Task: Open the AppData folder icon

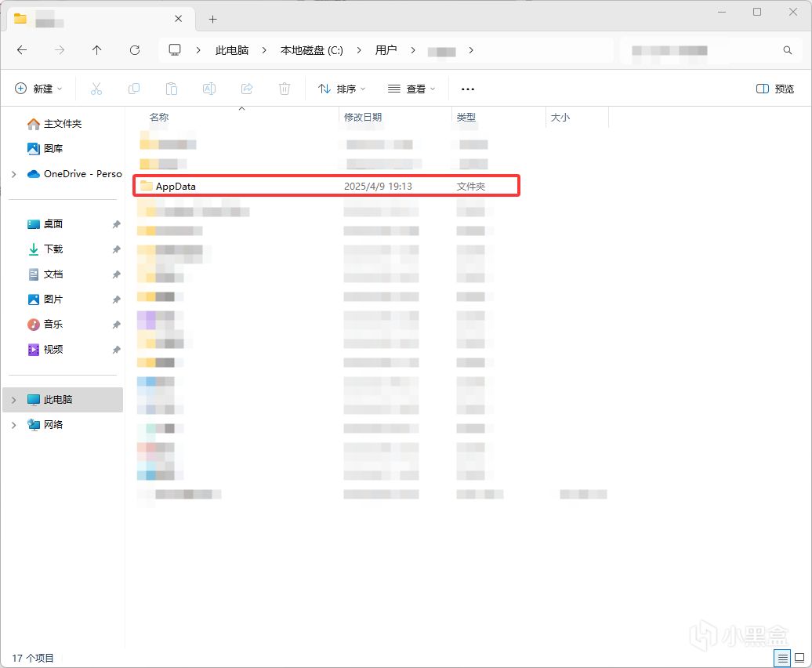Action: coord(147,186)
